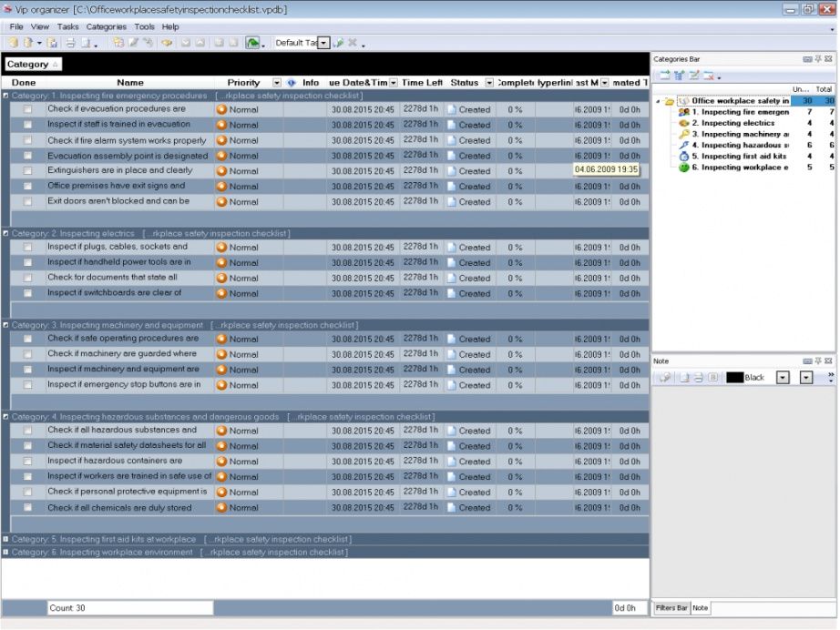Image resolution: width=840 pixels, height=630 pixels.
Task: Click the print icon in main toolbar
Action: pyautogui.click(x=70, y=43)
